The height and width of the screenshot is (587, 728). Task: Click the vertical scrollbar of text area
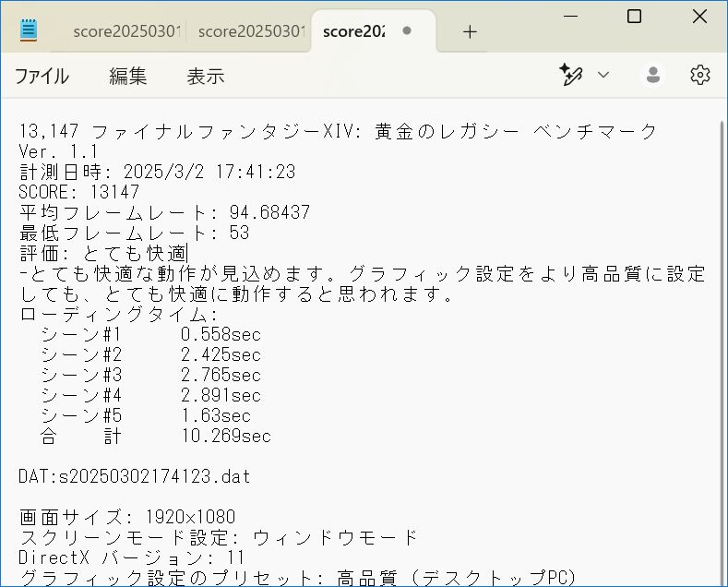tap(722, 352)
